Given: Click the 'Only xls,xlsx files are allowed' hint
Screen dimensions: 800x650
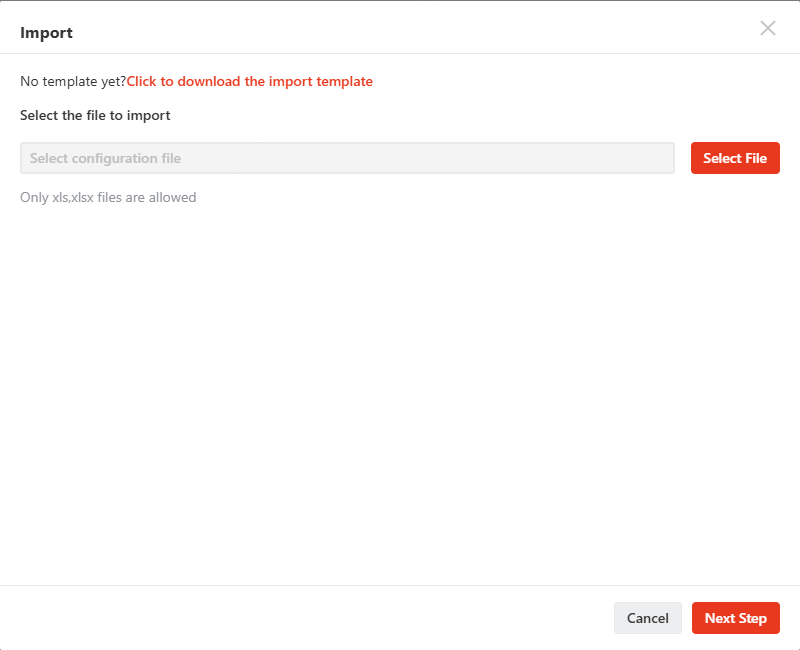Looking at the screenshot, I should pos(108,197).
